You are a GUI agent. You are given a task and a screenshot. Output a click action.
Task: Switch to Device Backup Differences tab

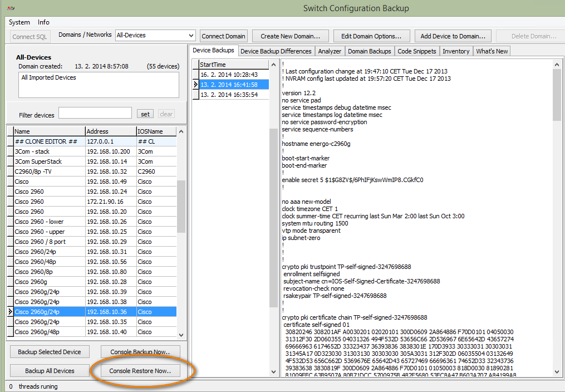click(276, 51)
